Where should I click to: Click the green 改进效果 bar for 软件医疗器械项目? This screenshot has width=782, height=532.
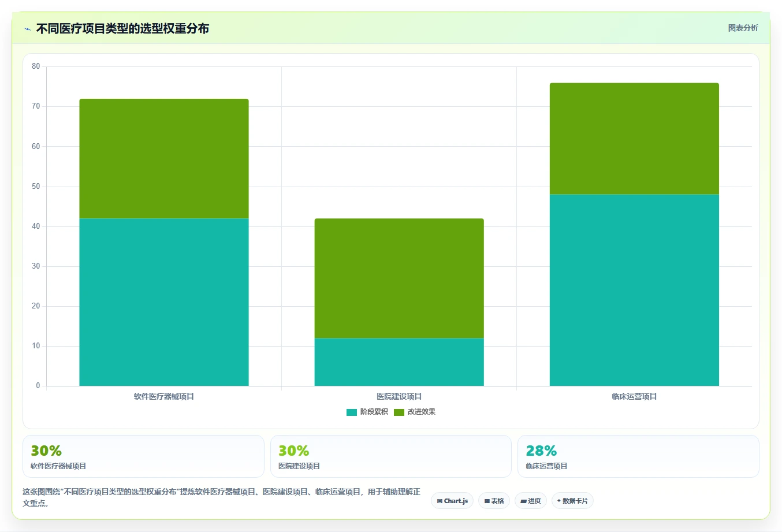164,159
